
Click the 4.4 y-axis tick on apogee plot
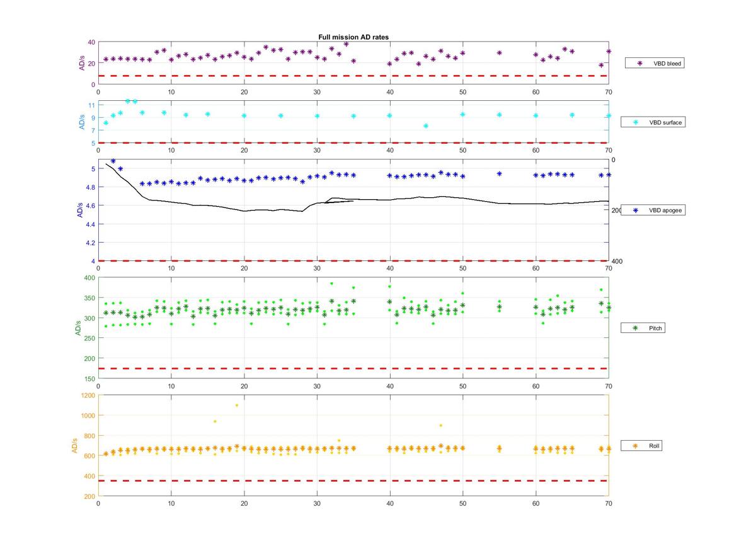click(90, 224)
